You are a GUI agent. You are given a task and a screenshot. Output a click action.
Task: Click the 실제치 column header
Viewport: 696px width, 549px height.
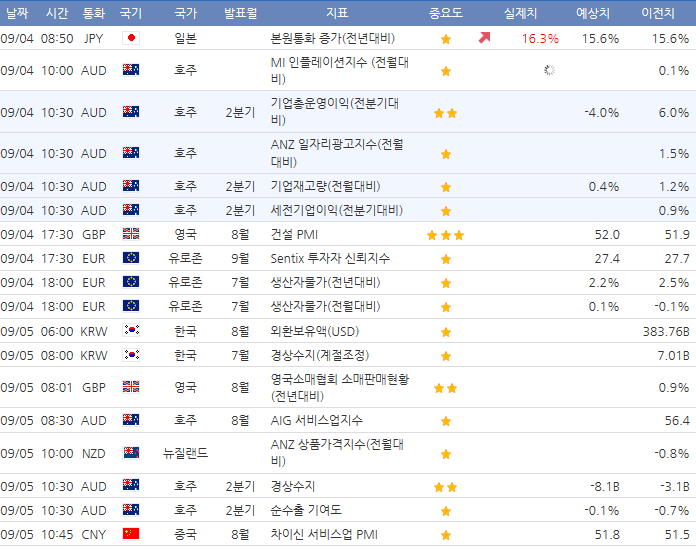(x=521, y=13)
